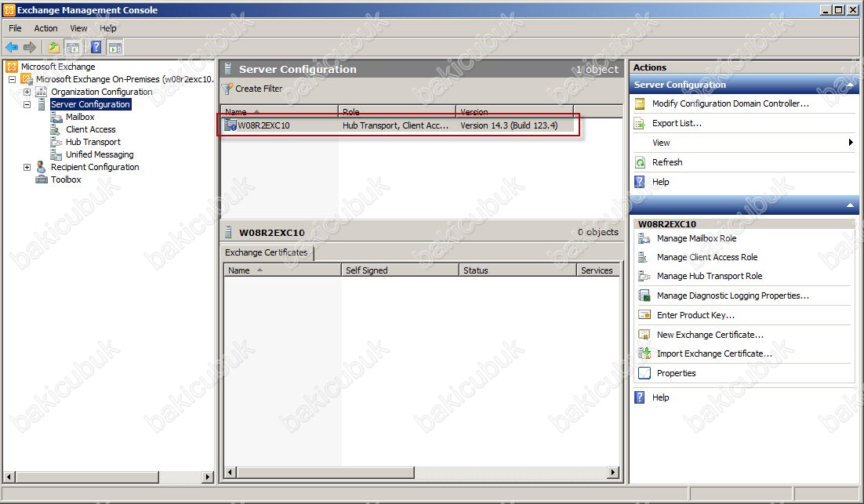Click the Enter Product Key icon
This screenshot has width=864, height=504.
(x=644, y=315)
